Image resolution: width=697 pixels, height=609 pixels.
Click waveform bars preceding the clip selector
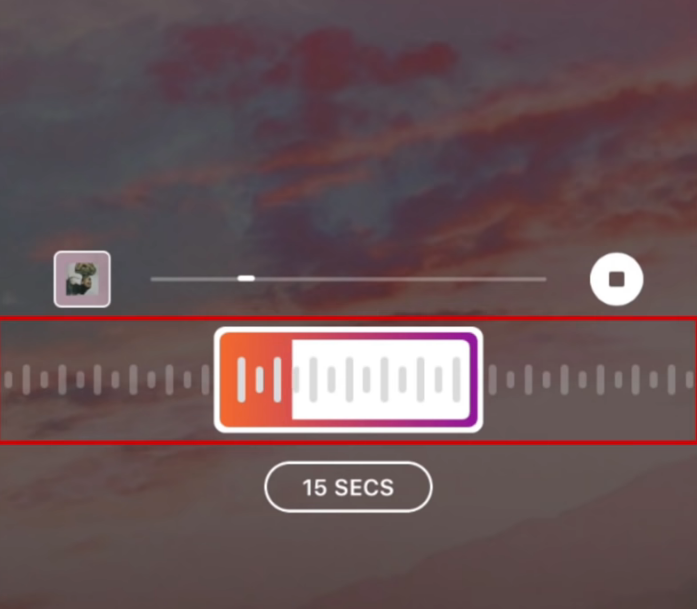coord(107,380)
